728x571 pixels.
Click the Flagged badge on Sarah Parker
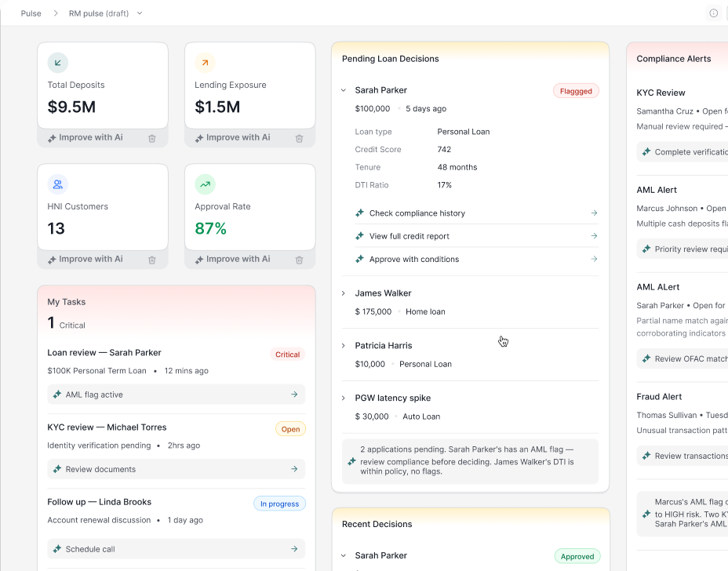(x=576, y=91)
